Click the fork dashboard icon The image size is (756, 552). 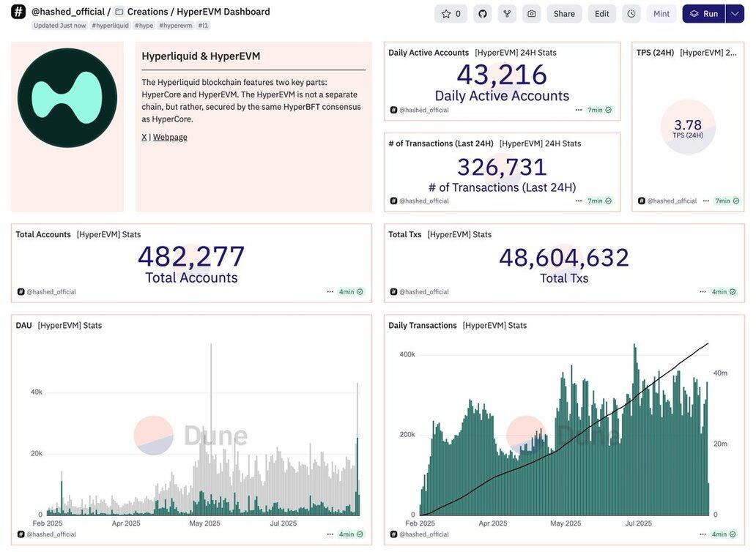[x=507, y=14]
